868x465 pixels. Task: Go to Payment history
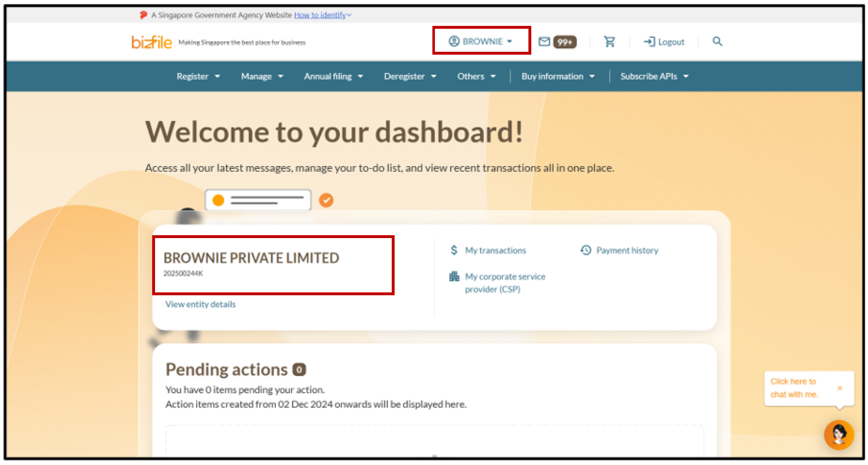click(x=627, y=250)
